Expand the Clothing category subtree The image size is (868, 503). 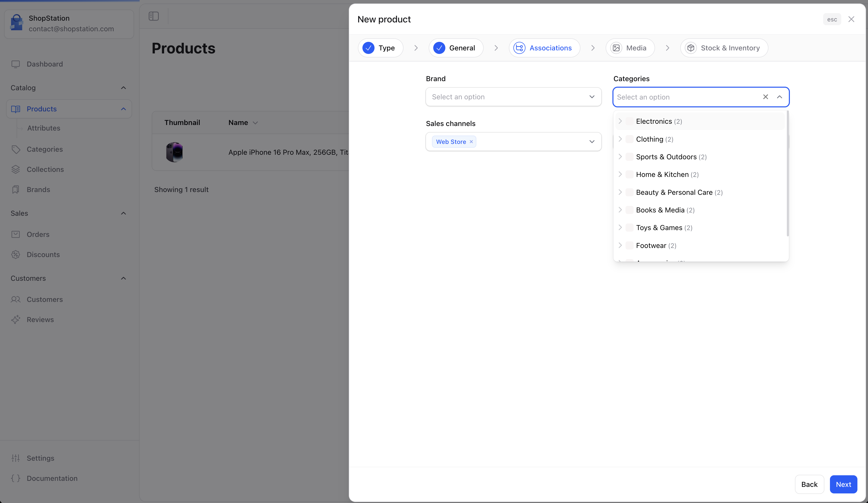click(620, 139)
